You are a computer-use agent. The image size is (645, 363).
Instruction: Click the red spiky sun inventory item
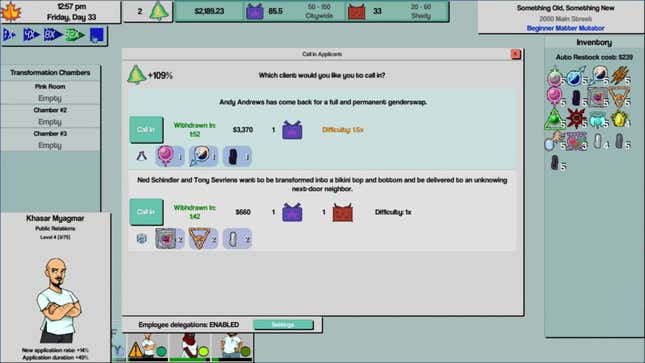click(576, 119)
